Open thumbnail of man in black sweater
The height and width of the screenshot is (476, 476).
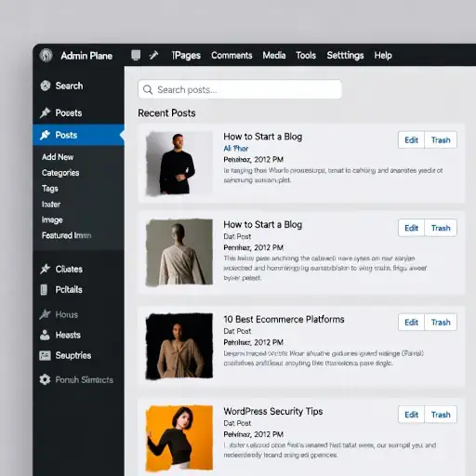tap(179, 164)
